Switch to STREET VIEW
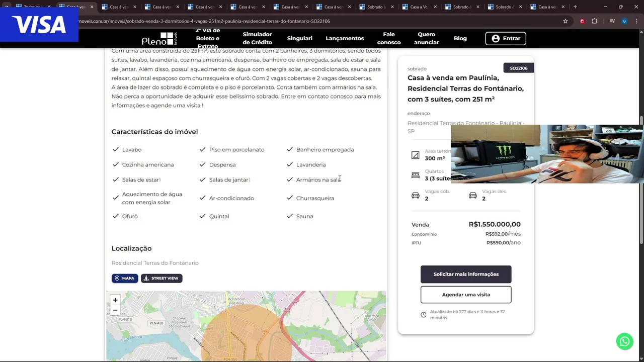Screen dimensions: 644x362 162,278
